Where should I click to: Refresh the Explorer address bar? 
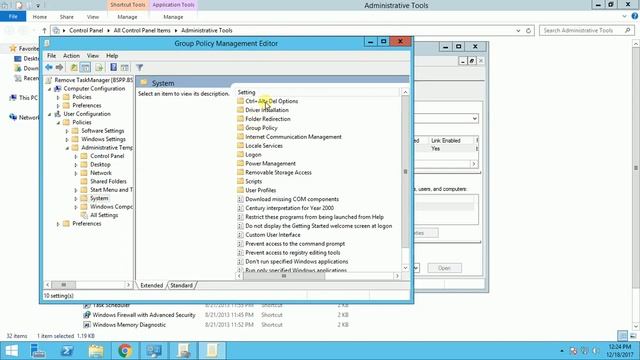[x=528, y=31]
